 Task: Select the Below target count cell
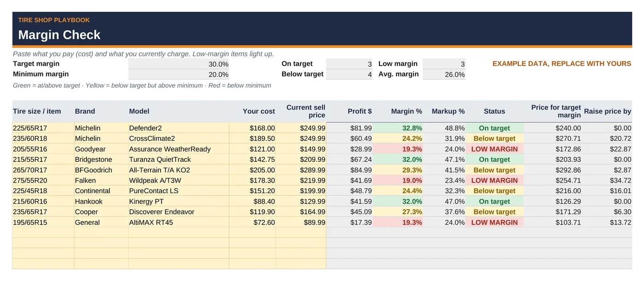pyautogui.click(x=349, y=75)
